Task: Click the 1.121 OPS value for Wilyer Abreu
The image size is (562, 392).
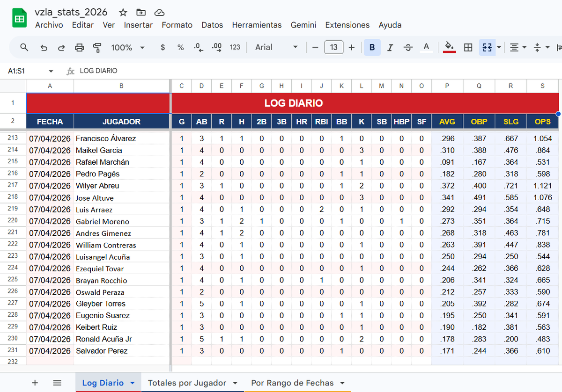Action: 543,186
